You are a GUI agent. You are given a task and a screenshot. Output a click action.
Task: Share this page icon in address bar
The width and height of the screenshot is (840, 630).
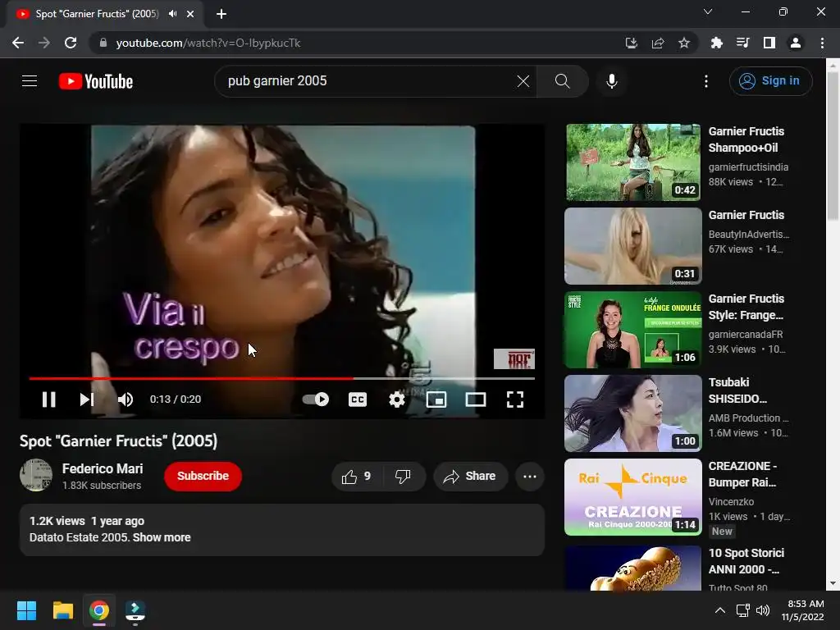tap(658, 43)
